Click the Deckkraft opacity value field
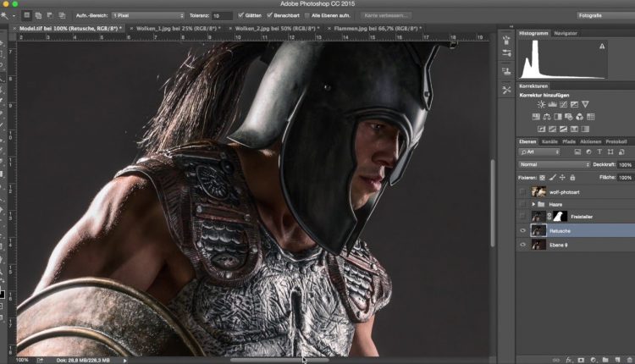 tap(626, 165)
